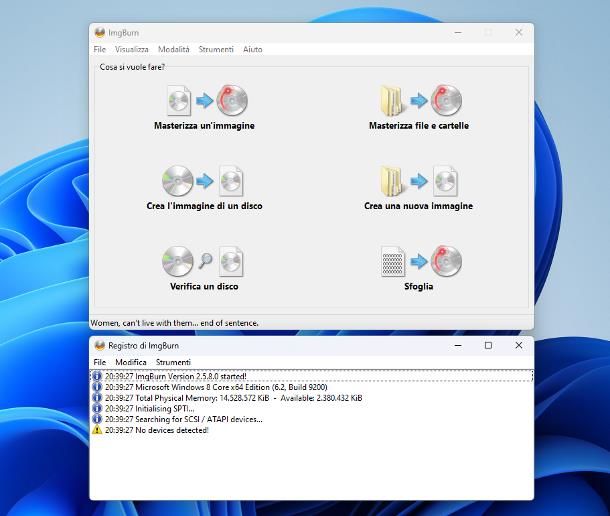The width and height of the screenshot is (610, 516).
Task: Click flame icon in Registro di ImgBurn title bar
Action: (100, 345)
